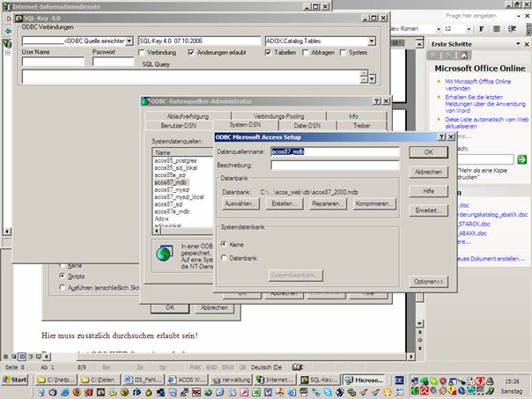Check the Abfragen checkbox

(306, 53)
